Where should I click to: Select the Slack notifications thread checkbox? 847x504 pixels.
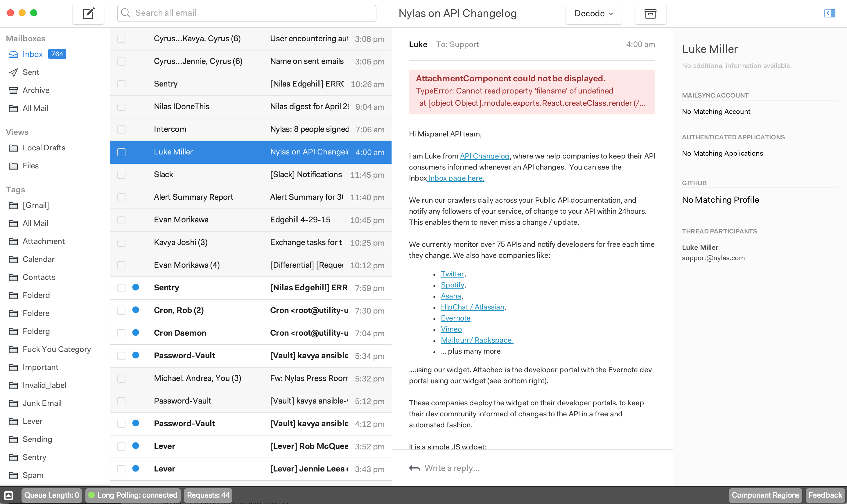click(x=121, y=174)
